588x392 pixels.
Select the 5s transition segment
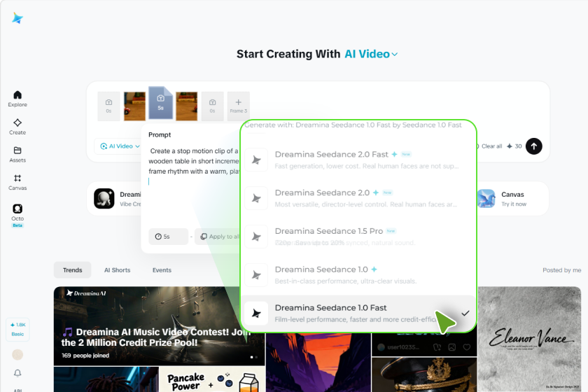coord(160,102)
